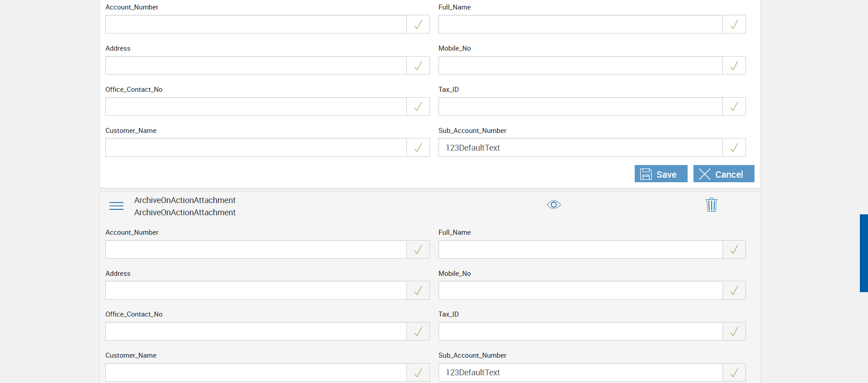This screenshot has width=868, height=383.
Task: Click checkmark beside top Office_Contact_No field
Action: pos(418,107)
